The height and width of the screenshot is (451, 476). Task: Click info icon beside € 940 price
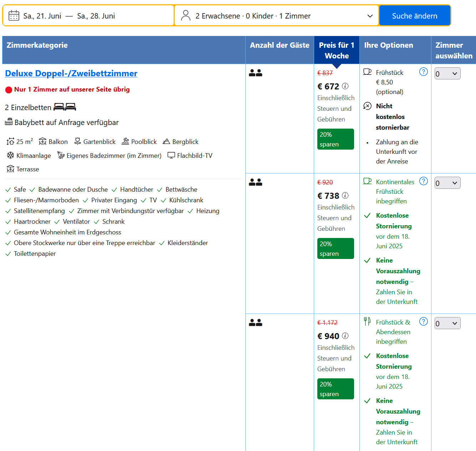(x=345, y=336)
